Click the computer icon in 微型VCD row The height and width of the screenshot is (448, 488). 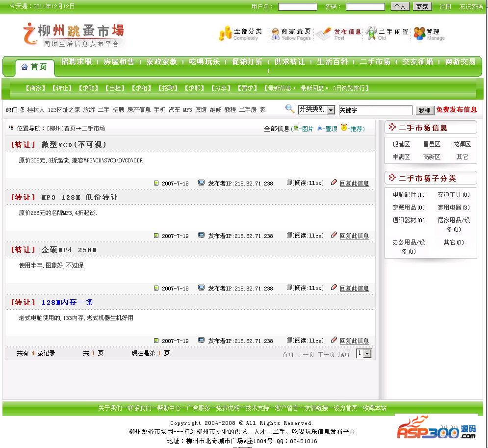pyautogui.click(x=202, y=183)
